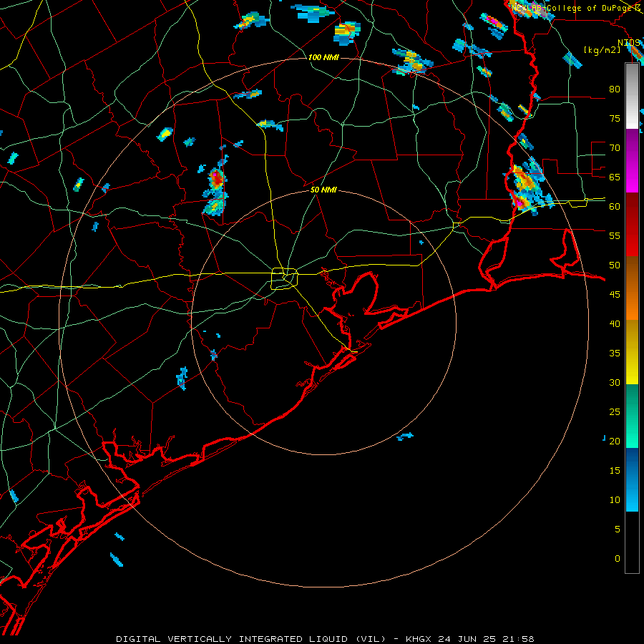
Task: Select legend value 50
Action: 615,265
